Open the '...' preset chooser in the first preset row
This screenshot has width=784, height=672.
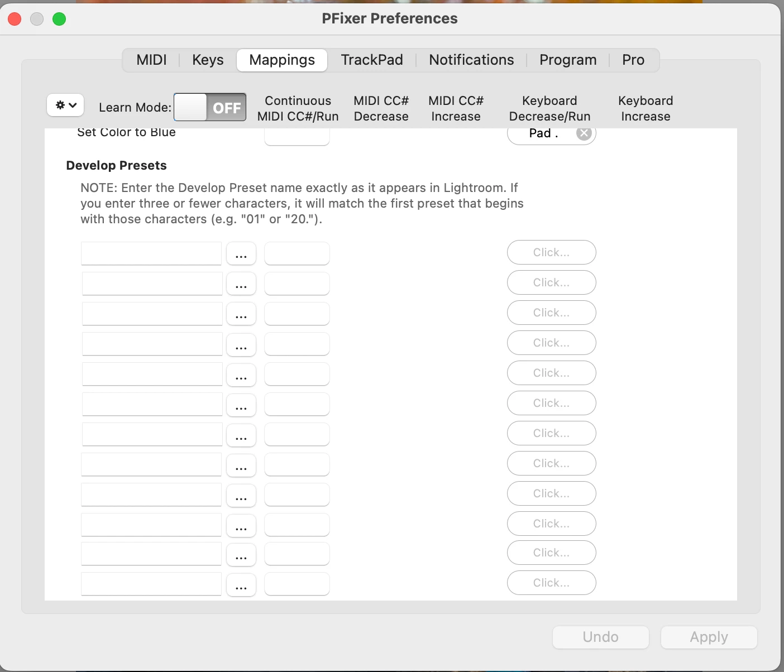click(241, 253)
